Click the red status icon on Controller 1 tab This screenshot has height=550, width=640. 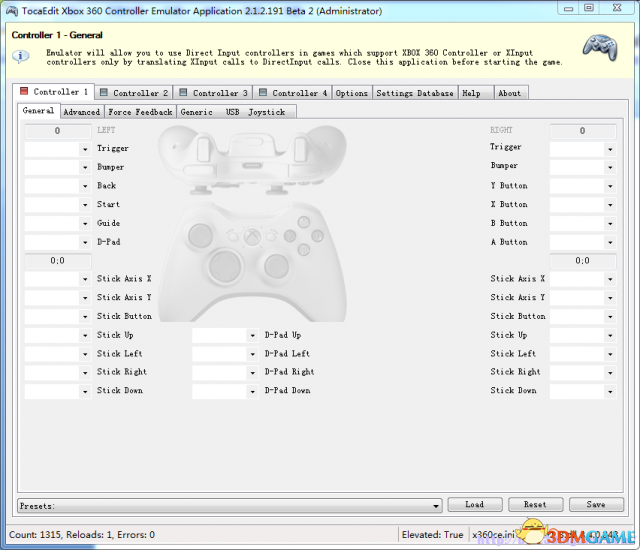click(24, 91)
